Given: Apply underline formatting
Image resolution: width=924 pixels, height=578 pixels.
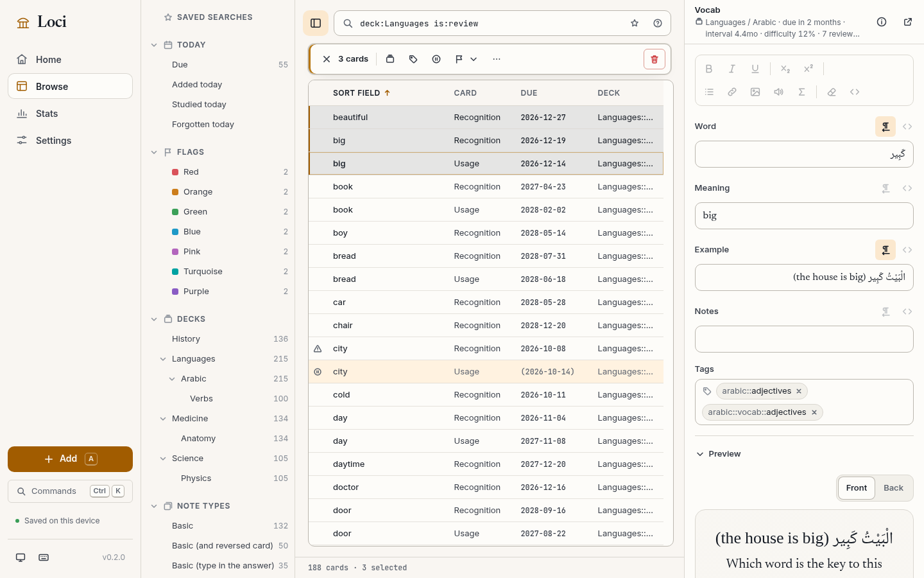Looking at the screenshot, I should (755, 69).
